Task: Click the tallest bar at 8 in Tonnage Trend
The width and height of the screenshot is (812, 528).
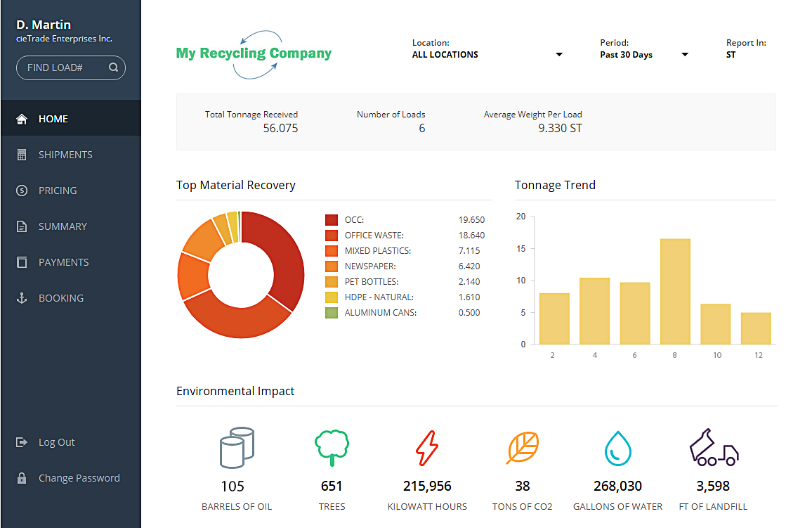Action: click(675, 291)
